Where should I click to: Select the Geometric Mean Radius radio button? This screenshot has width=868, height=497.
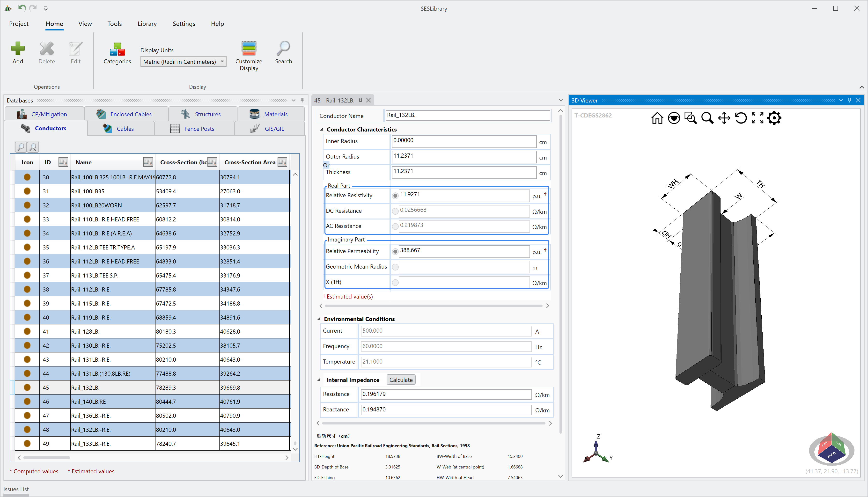(395, 267)
